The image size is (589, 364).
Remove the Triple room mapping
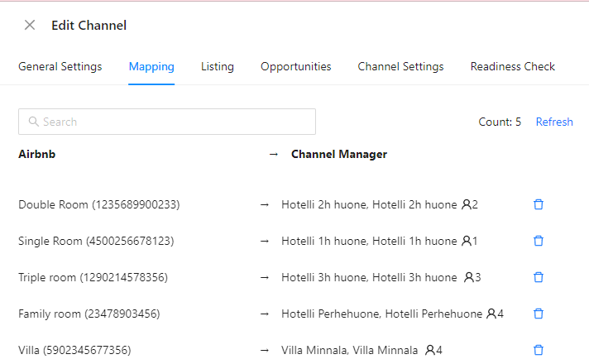point(539,277)
